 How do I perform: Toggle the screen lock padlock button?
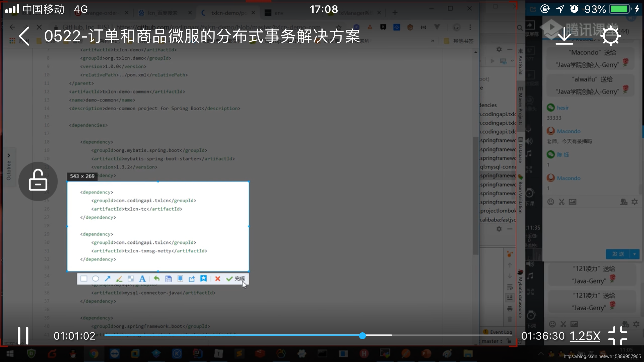pyautogui.click(x=38, y=181)
